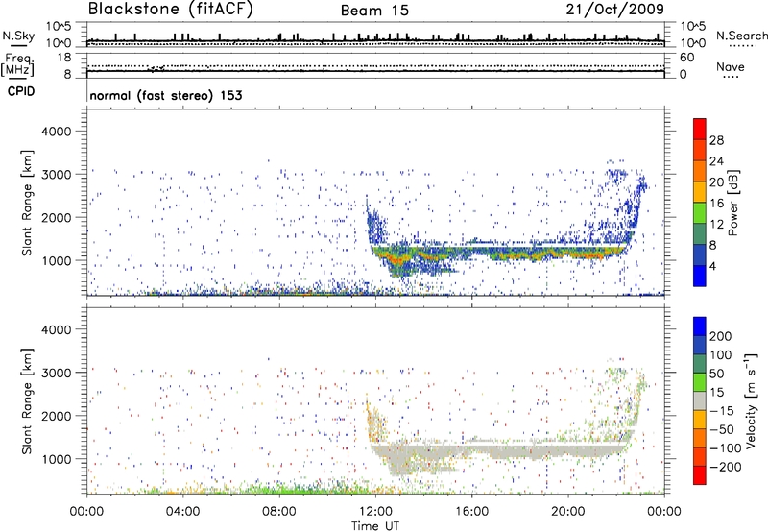Click the 'Power [dB]' color bar title

[732, 203]
